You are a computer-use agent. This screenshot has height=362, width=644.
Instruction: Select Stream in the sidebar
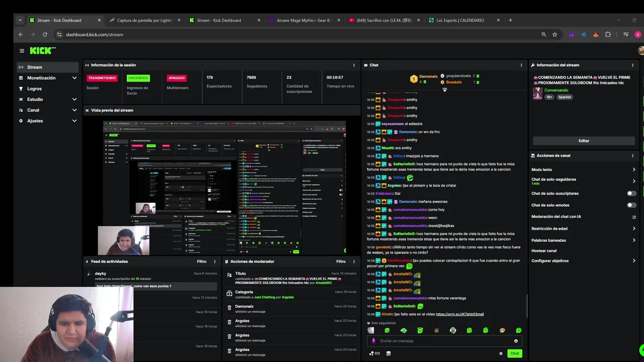48,67
